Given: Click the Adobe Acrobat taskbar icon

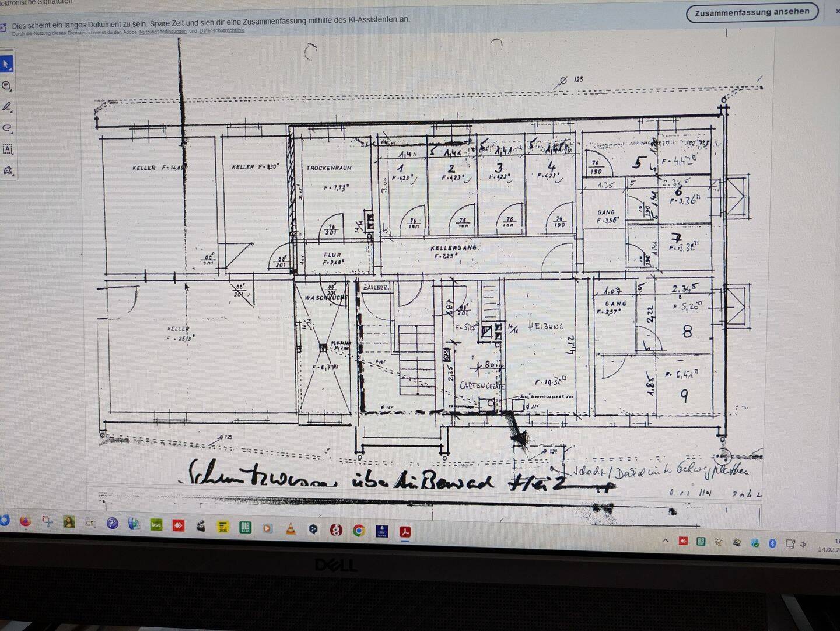Looking at the screenshot, I should (405, 531).
